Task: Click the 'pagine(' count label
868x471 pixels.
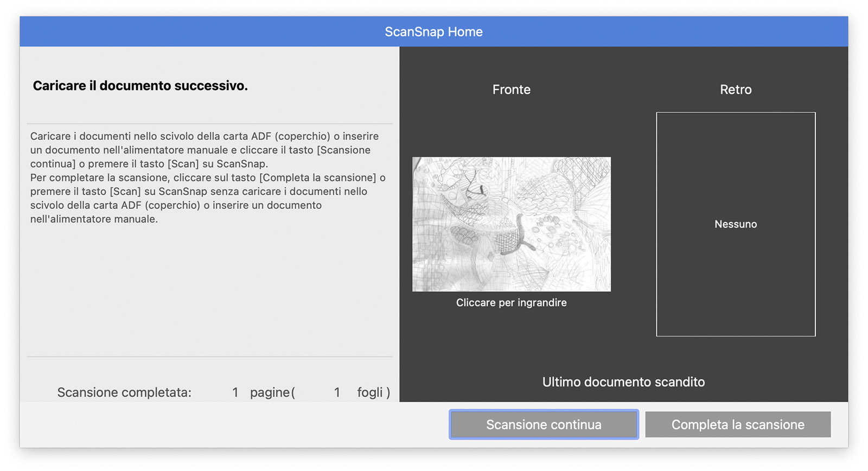Action: 272,392
